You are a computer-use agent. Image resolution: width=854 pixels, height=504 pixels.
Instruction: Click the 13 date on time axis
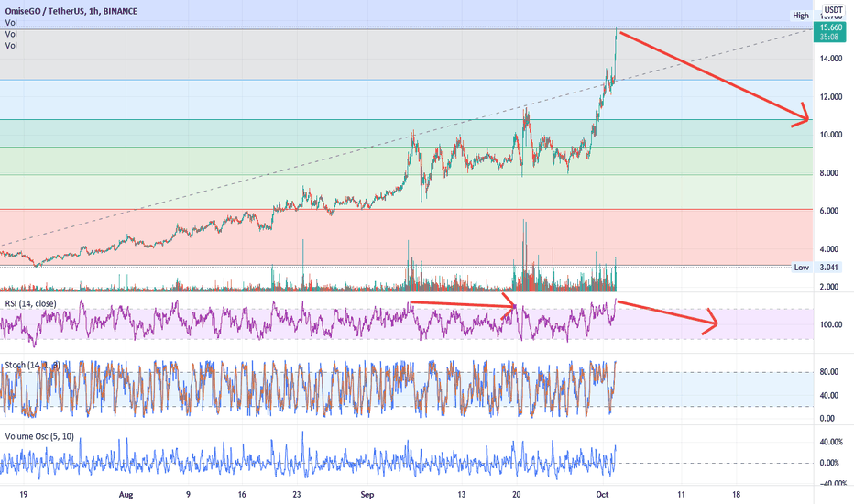[461, 495]
